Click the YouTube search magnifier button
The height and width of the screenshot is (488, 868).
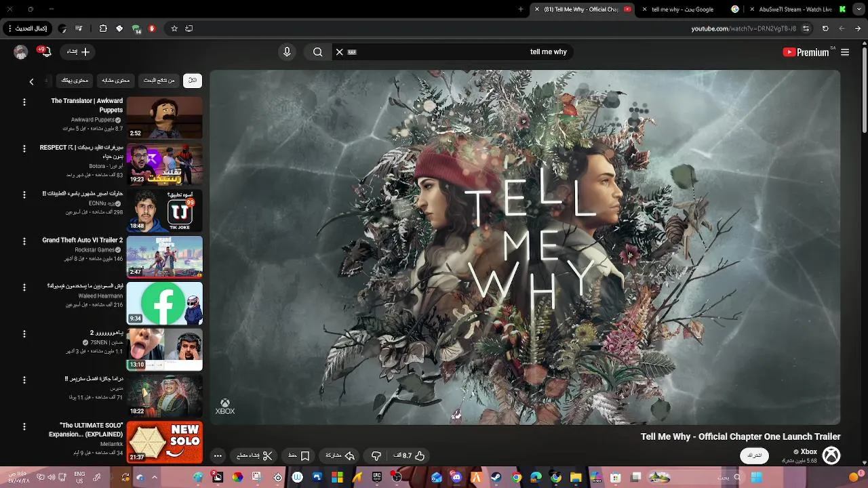pyautogui.click(x=317, y=52)
